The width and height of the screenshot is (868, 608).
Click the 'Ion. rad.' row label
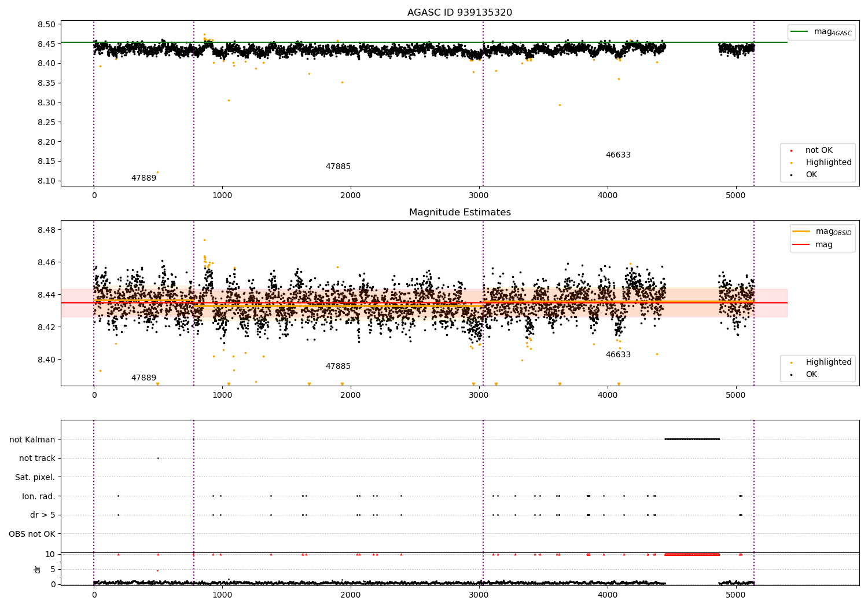(x=39, y=496)
